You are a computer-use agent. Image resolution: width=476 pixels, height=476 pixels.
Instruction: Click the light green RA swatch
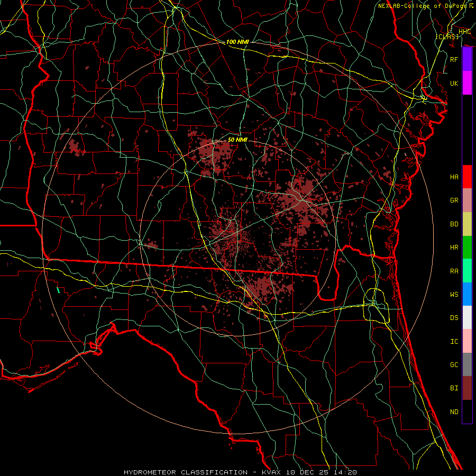467,270
